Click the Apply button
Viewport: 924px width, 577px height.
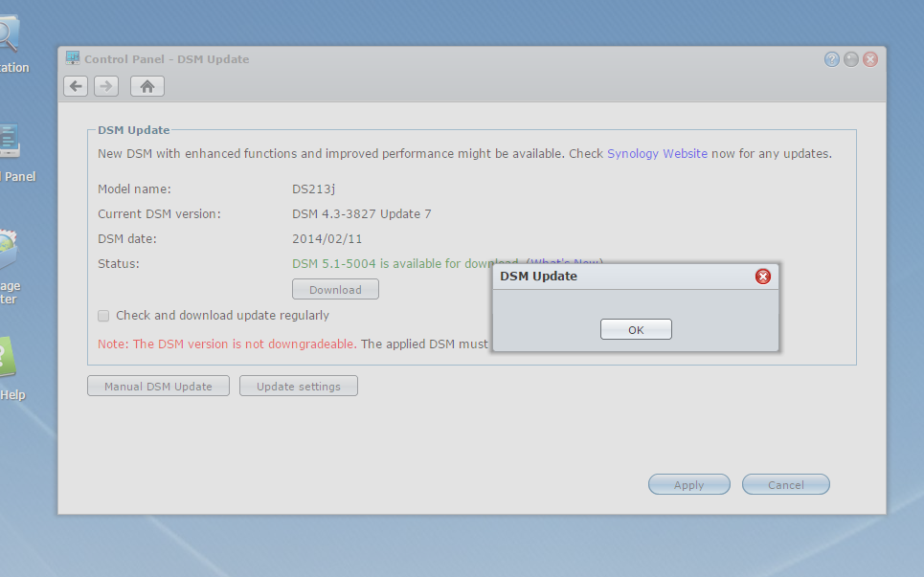coord(688,484)
